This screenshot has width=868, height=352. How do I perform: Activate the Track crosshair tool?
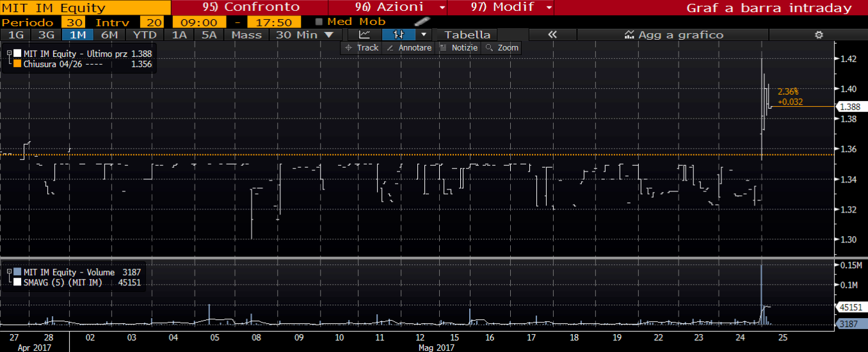(362, 48)
